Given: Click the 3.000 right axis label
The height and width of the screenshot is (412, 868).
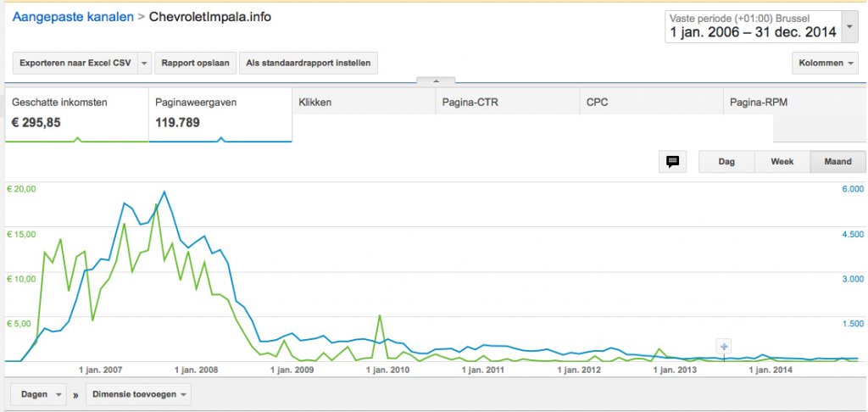Looking at the screenshot, I should click(852, 279).
